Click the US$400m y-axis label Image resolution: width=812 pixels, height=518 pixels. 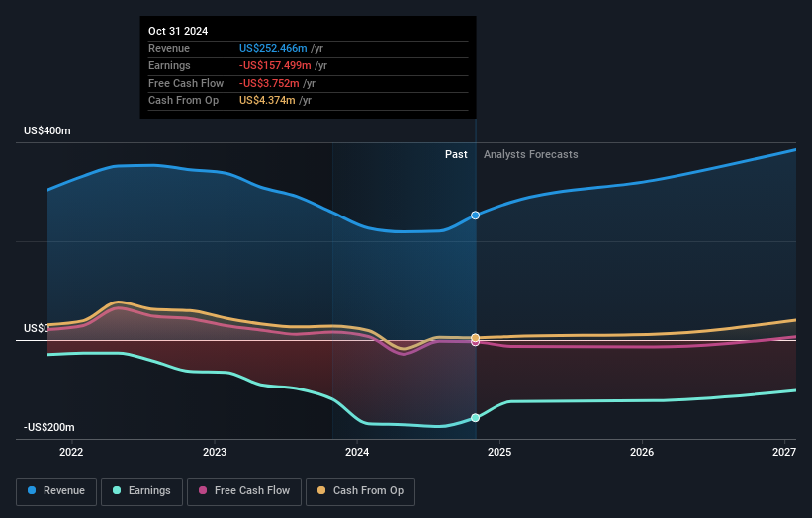coord(47,130)
